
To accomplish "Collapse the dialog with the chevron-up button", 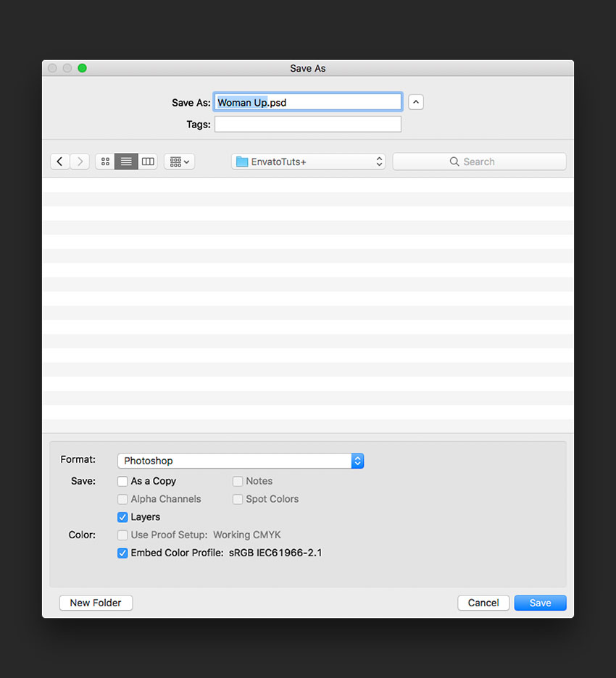I will tap(416, 102).
